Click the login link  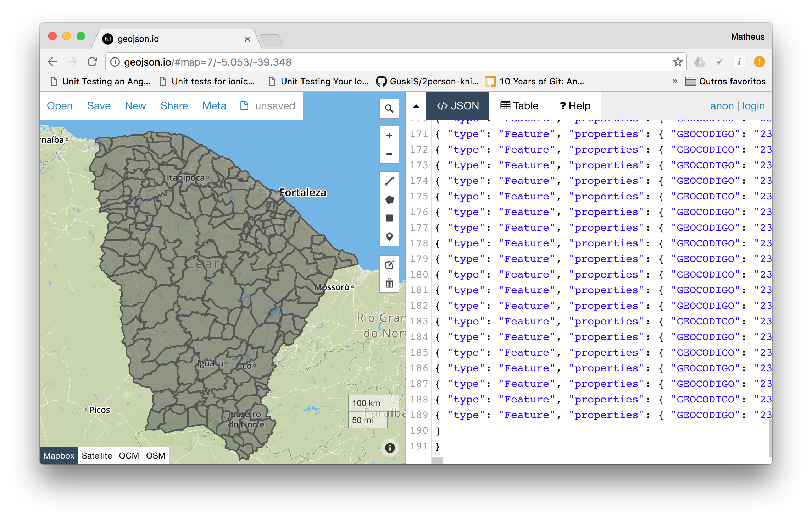pyautogui.click(x=753, y=106)
